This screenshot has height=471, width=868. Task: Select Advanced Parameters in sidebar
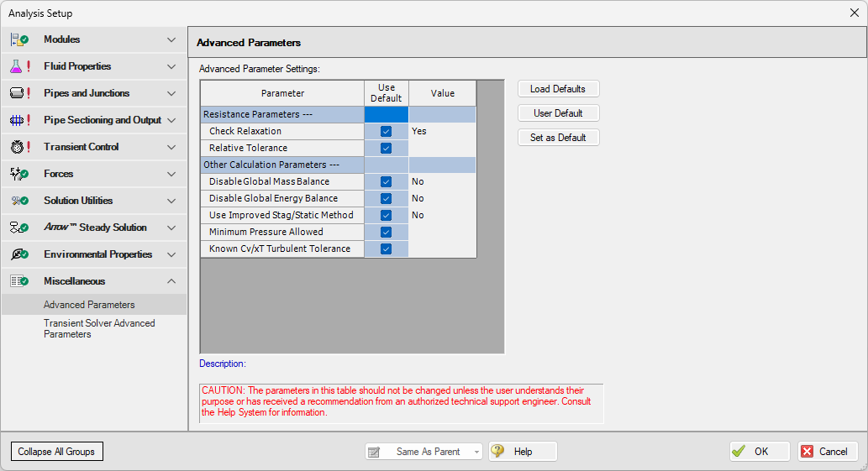(x=94, y=305)
